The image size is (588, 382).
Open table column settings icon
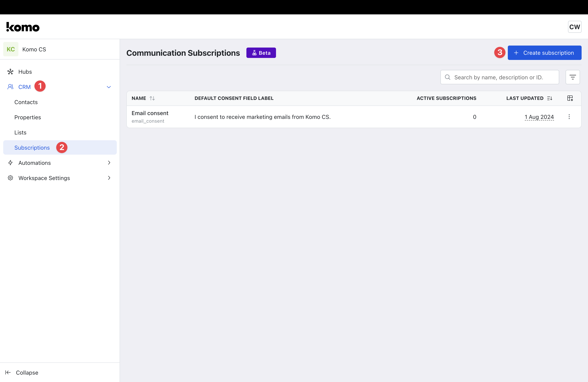570,98
